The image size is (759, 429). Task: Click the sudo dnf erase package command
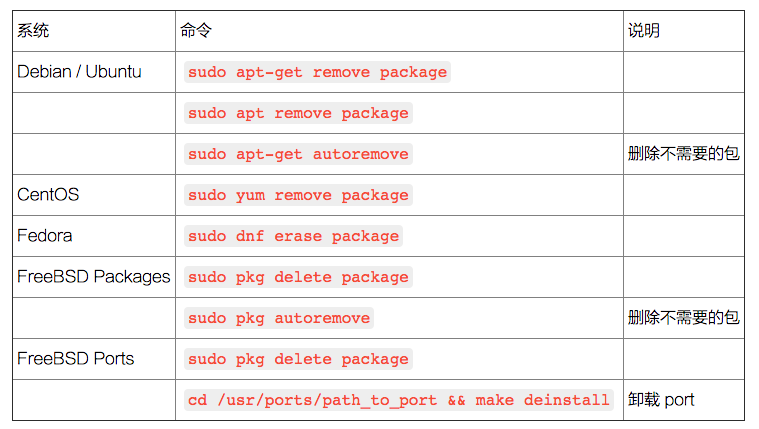(293, 236)
